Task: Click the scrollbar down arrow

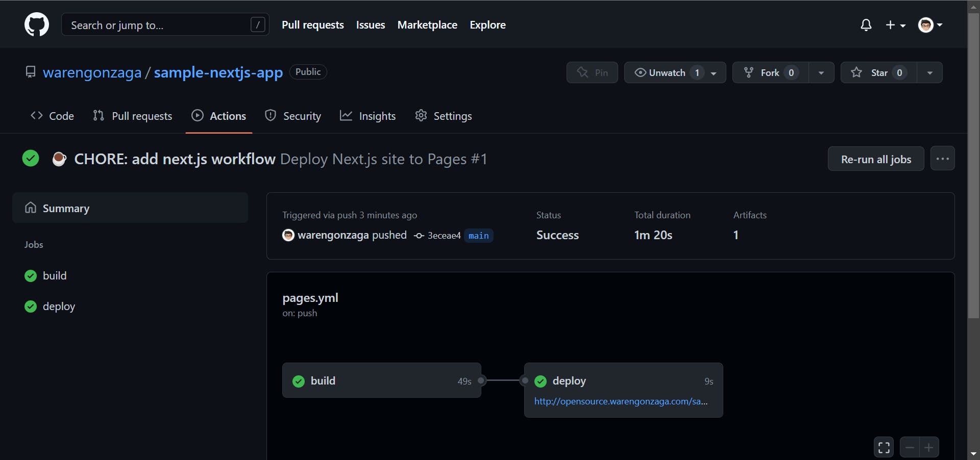Action: [x=973, y=454]
